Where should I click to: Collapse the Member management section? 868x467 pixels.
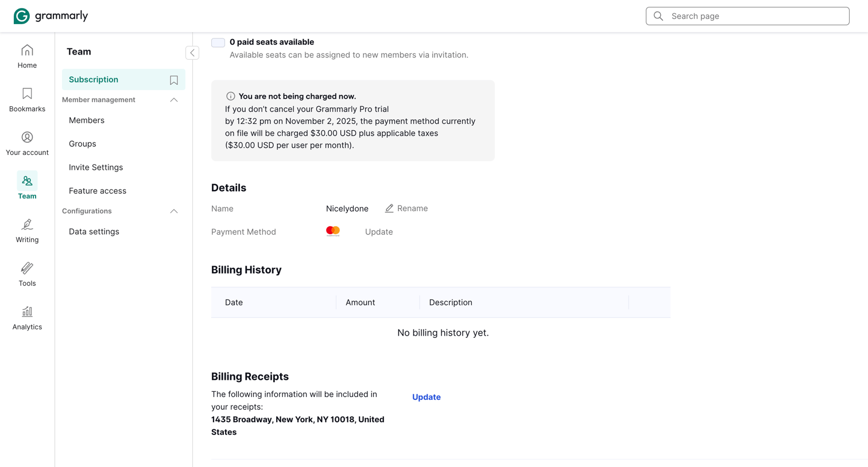[x=174, y=100]
